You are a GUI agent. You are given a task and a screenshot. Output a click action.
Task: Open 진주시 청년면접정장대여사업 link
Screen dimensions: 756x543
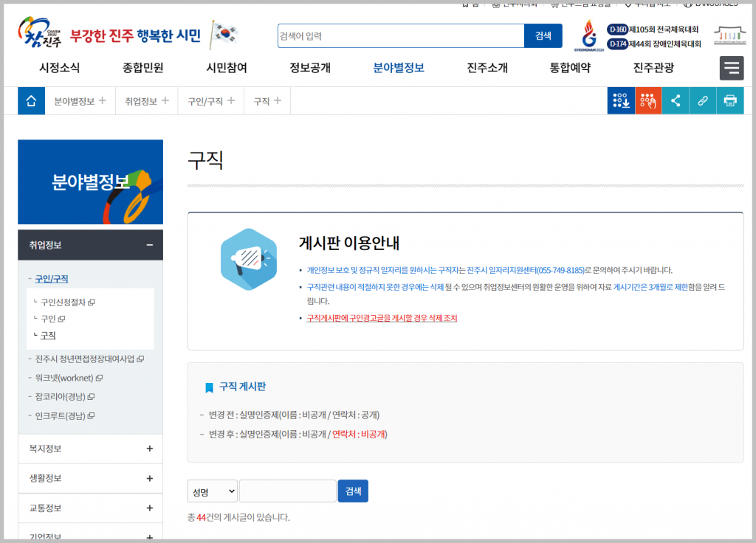tap(85, 359)
